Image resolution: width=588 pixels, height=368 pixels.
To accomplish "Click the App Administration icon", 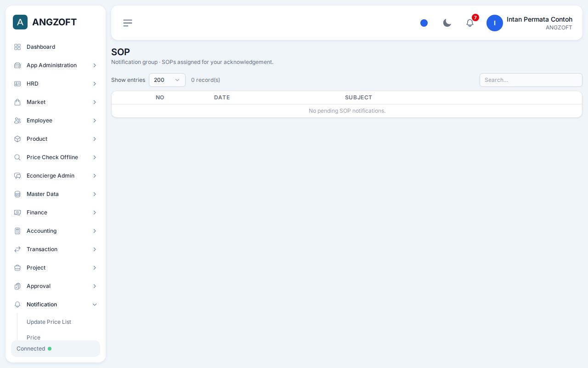I will click(x=17, y=65).
